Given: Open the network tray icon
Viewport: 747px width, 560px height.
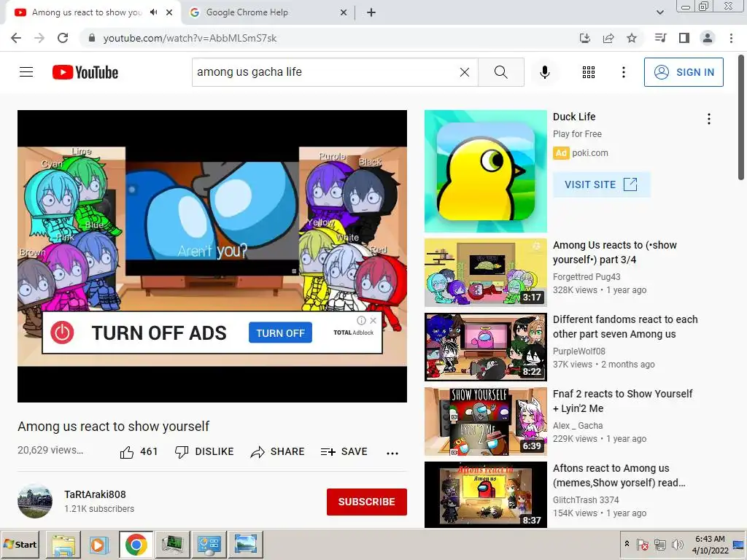Looking at the screenshot, I should 659,544.
